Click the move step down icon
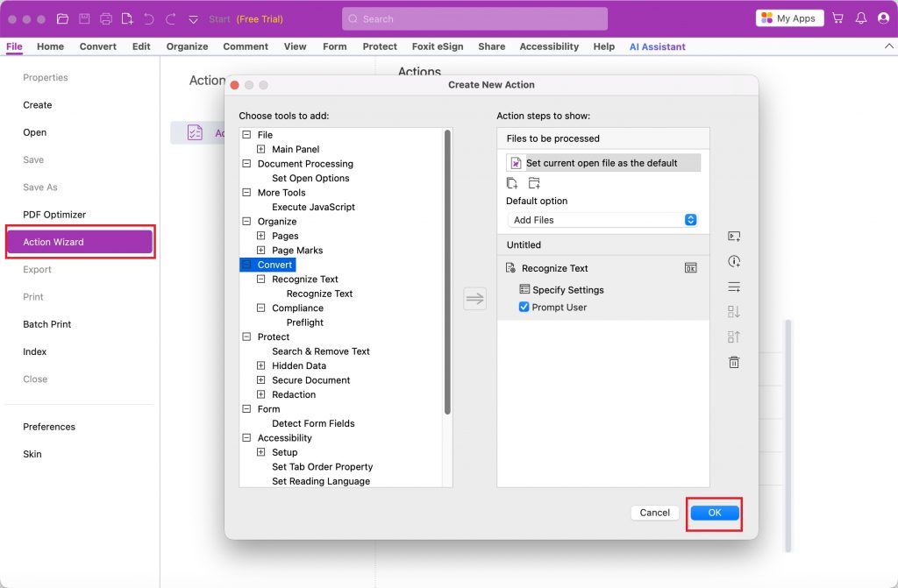This screenshot has height=588, width=898. tap(734, 311)
